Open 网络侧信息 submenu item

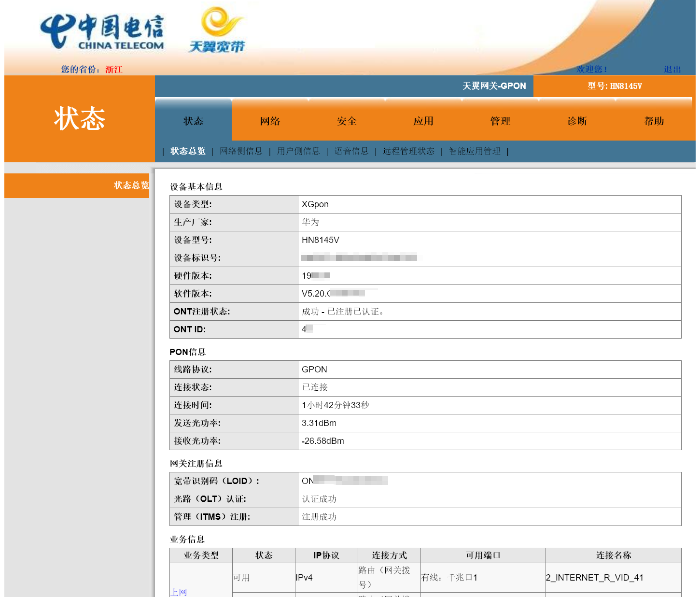pyautogui.click(x=241, y=151)
